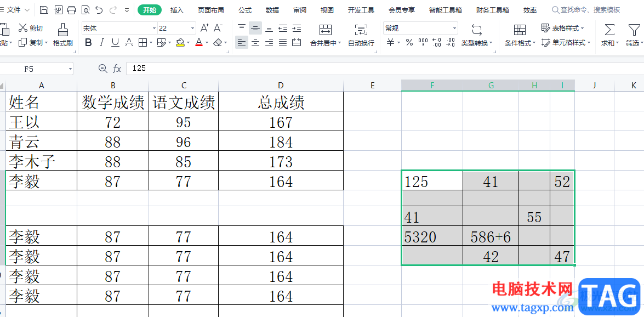Click the decrease indent icon
Image resolution: width=644 pixels, height=317 pixels.
(x=283, y=28)
